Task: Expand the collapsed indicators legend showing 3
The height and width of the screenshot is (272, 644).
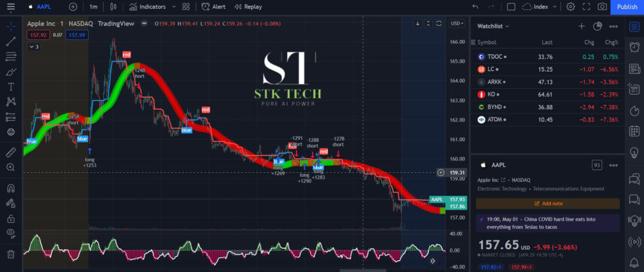Action: pos(34,47)
